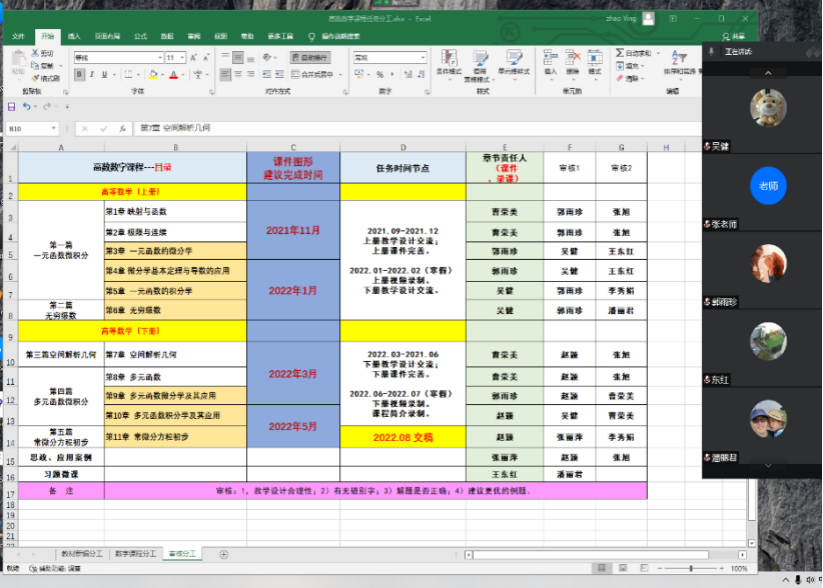The image size is (823, 588).
Task: Click the Save icon in quick access toolbar
Action: [12, 106]
